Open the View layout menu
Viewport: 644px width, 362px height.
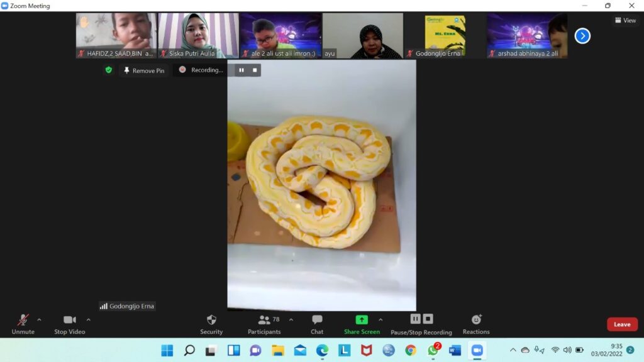click(625, 20)
